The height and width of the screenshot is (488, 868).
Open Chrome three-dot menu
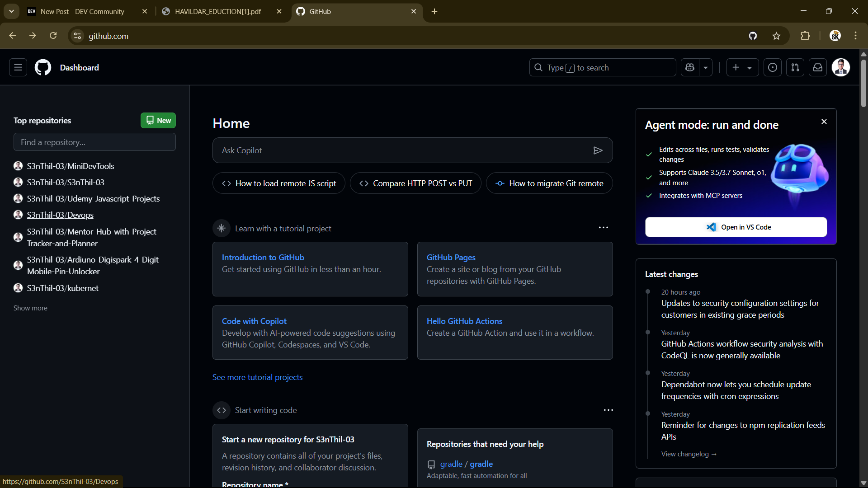pyautogui.click(x=855, y=36)
